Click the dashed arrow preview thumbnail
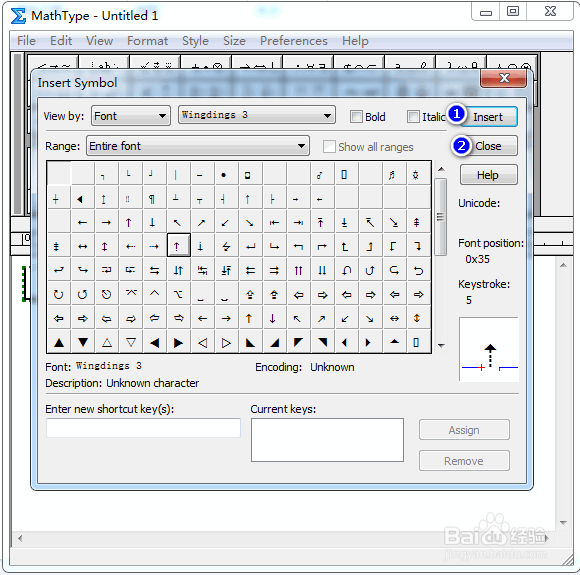Image resolution: width=580 pixels, height=575 pixels. (x=489, y=349)
